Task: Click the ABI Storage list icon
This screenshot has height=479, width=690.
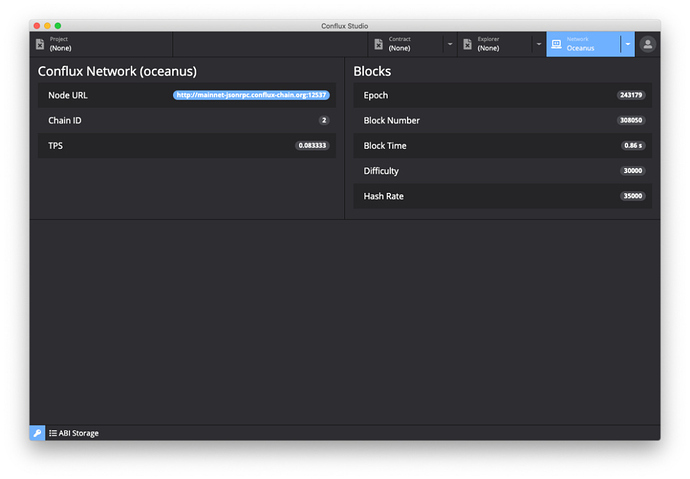Action: 53,433
